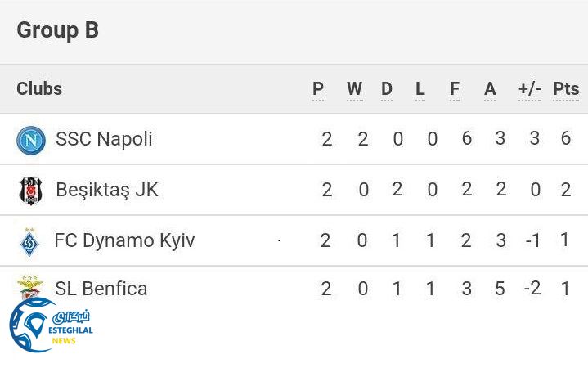Click the SSC Napoli club crest

coord(31,140)
